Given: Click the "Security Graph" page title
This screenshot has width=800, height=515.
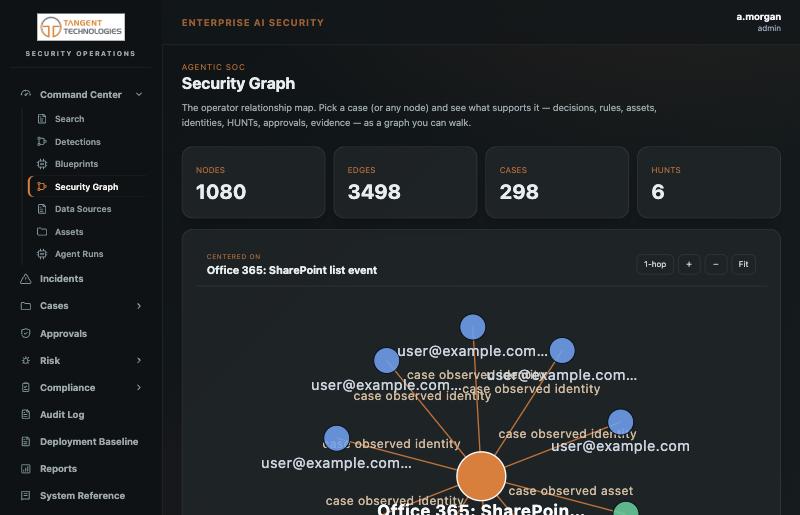Looking at the screenshot, I should click(x=238, y=83).
